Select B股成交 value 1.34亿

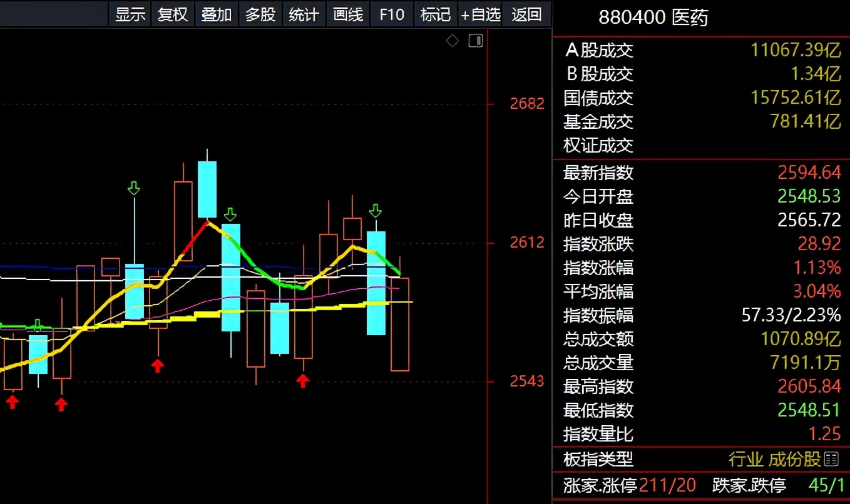pos(816,74)
